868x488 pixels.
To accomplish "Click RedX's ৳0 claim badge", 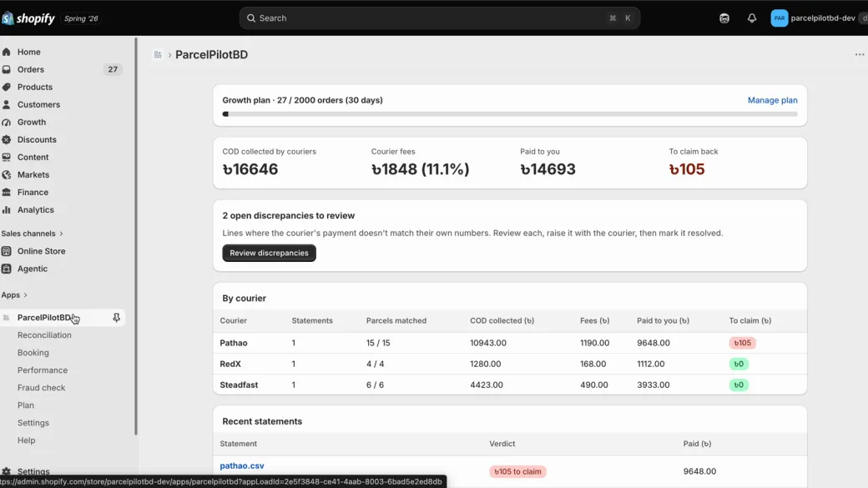I will (x=739, y=364).
